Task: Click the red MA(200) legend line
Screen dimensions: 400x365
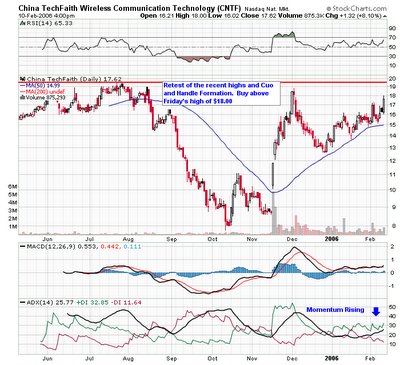Action: pyautogui.click(x=22, y=91)
